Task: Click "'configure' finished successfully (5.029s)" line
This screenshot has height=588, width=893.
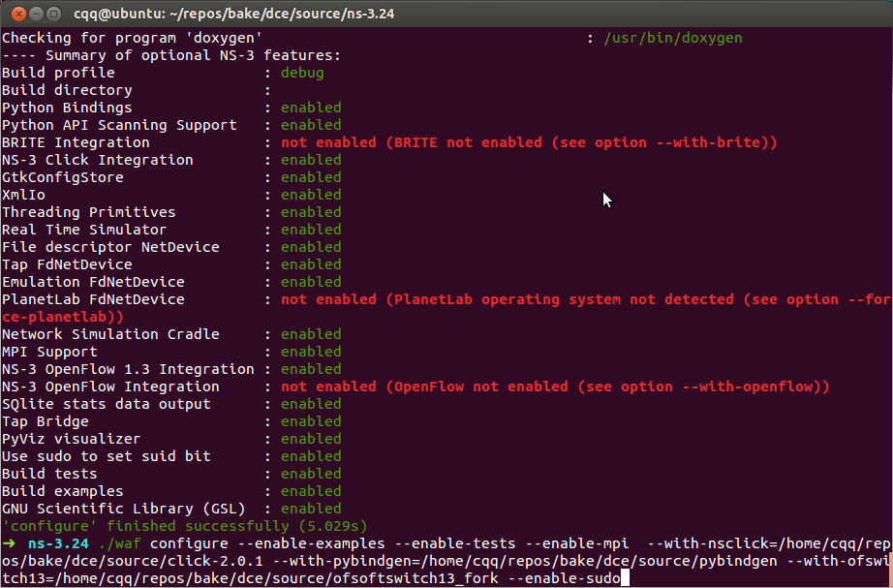Action: pyautogui.click(x=185, y=526)
